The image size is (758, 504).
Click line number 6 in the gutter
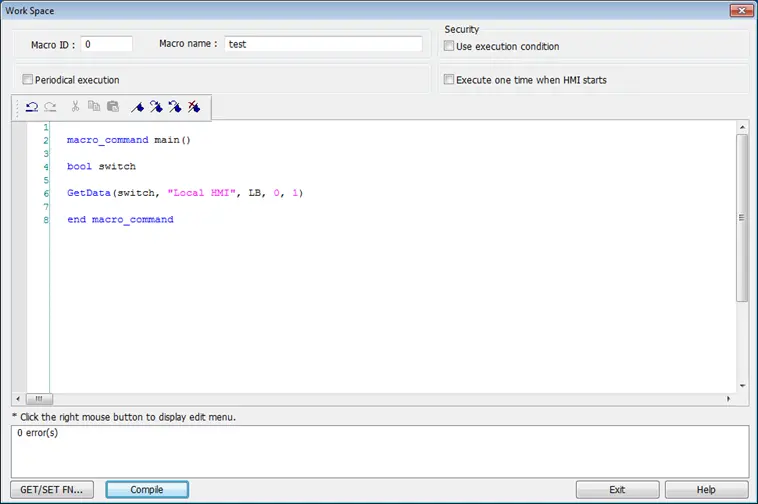point(46,193)
